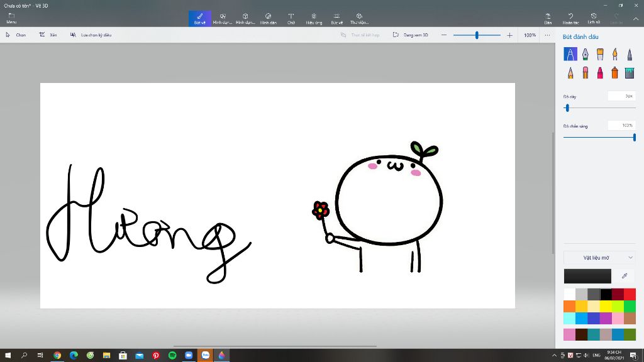Activate Lựa chọn kỳ diệu magic select
644x362 pixels.
point(91,35)
